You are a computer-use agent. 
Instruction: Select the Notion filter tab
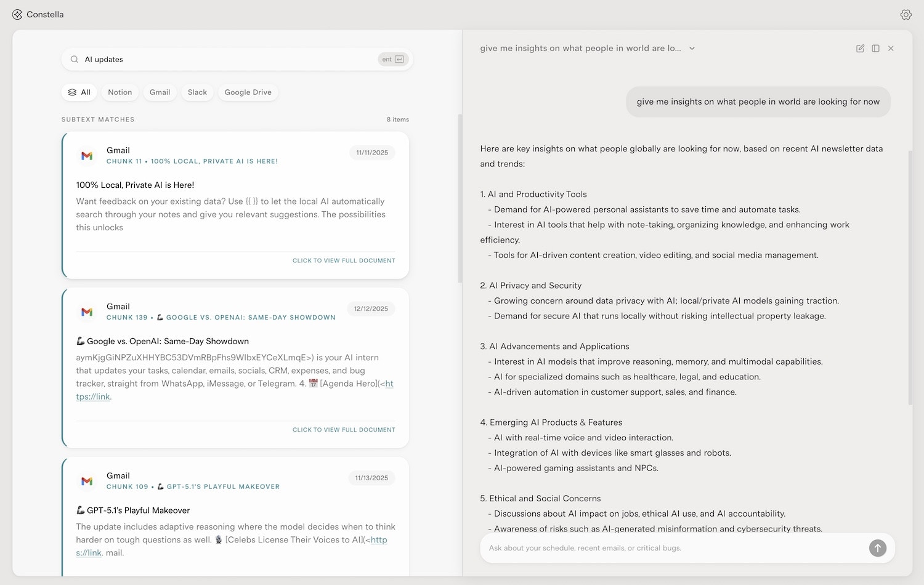click(x=120, y=92)
